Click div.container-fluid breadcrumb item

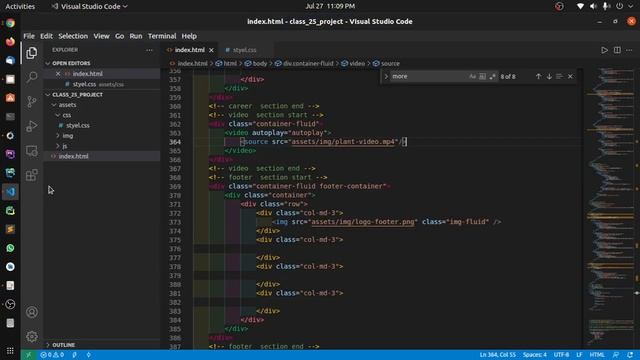[x=308, y=64]
